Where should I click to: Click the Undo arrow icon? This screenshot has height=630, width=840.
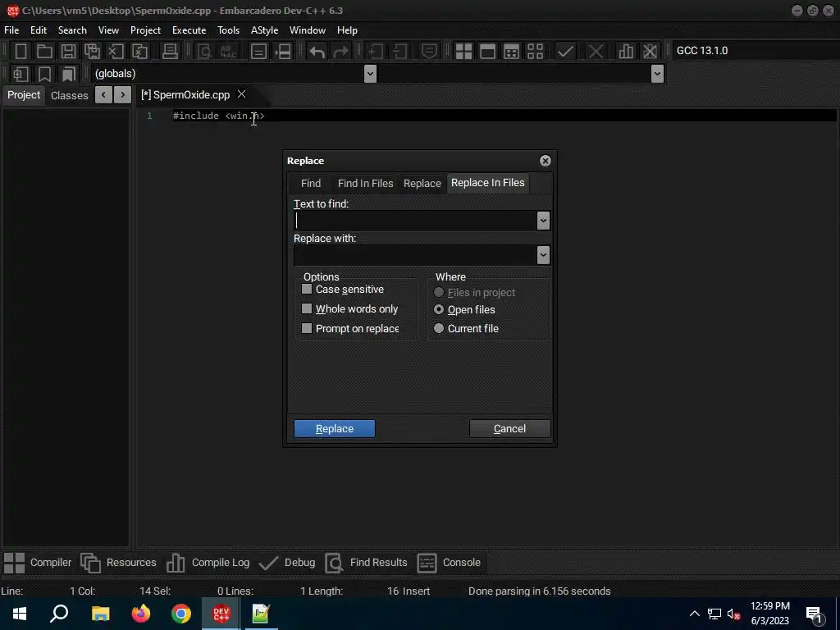pyautogui.click(x=317, y=51)
